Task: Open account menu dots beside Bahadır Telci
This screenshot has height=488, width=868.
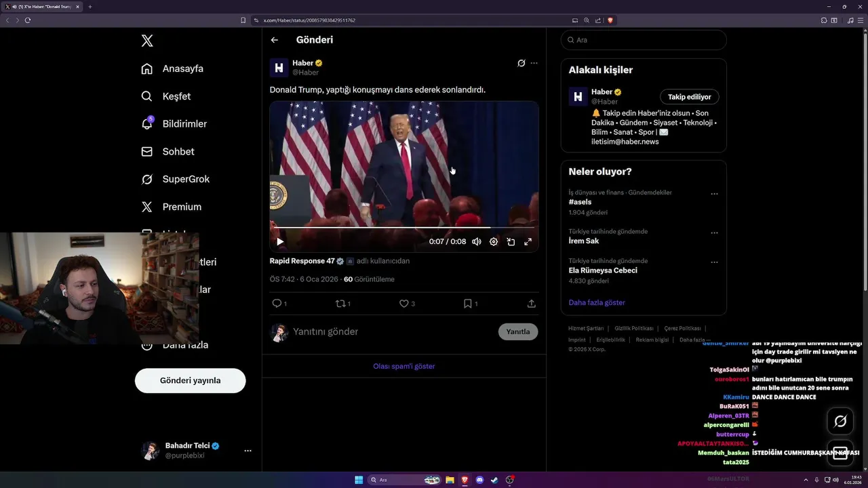Action: tap(248, 451)
